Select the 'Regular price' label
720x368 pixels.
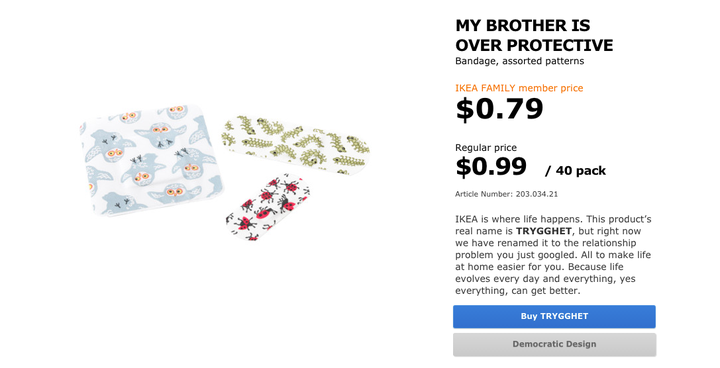tap(486, 148)
